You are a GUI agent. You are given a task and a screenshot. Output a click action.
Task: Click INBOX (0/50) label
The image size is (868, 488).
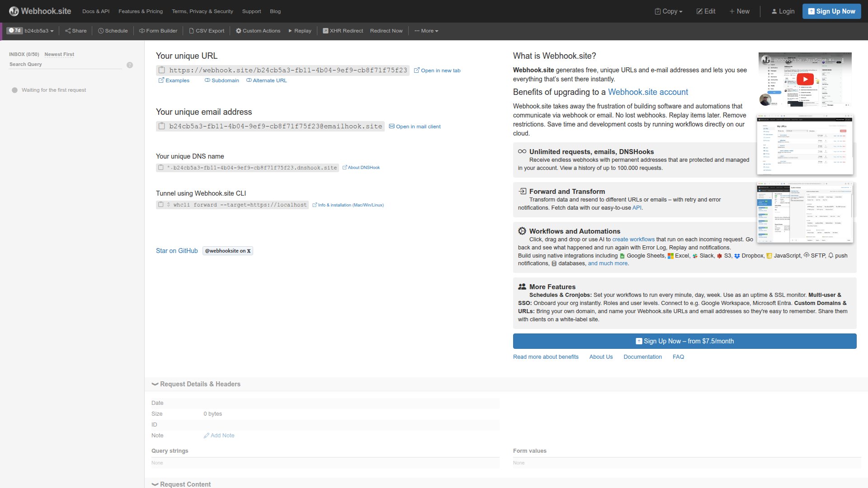[24, 54]
